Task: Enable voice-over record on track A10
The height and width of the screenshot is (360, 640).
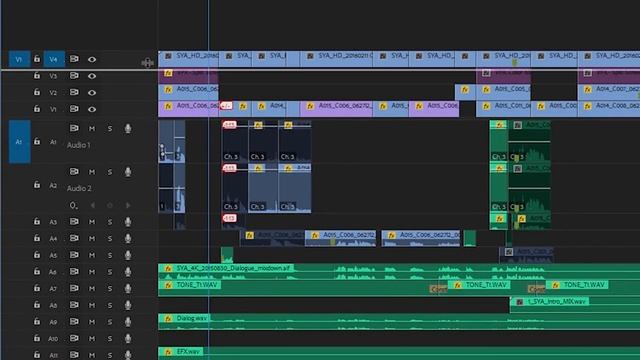Action: [128, 339]
